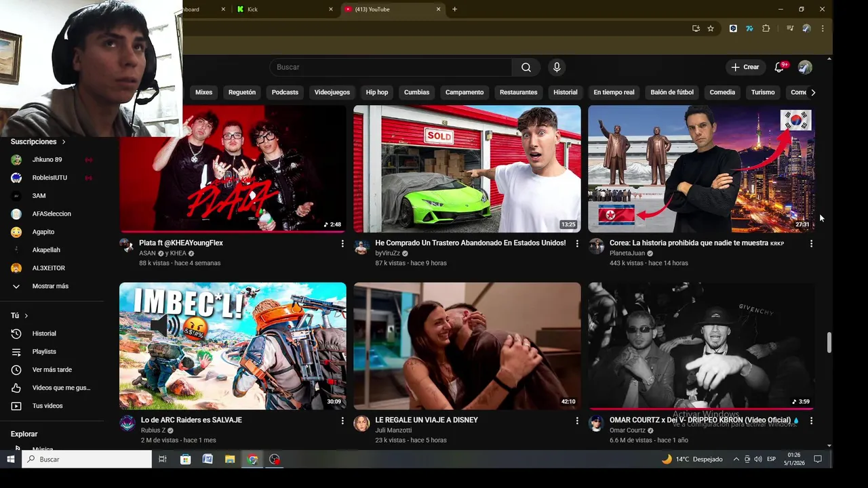868x488 pixels.
Task: Start voice search with the microphone icon
Action: [x=557, y=67]
